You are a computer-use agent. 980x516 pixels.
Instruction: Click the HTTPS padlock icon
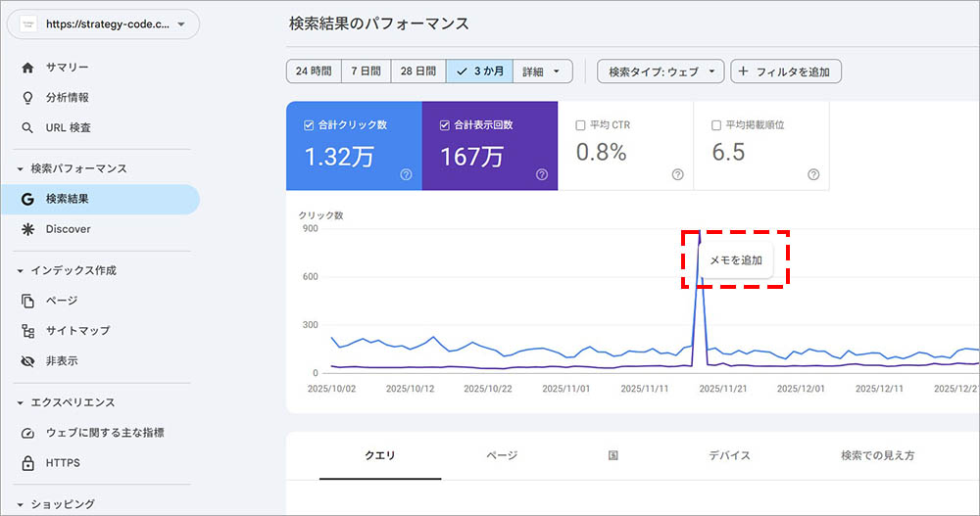click(x=27, y=463)
